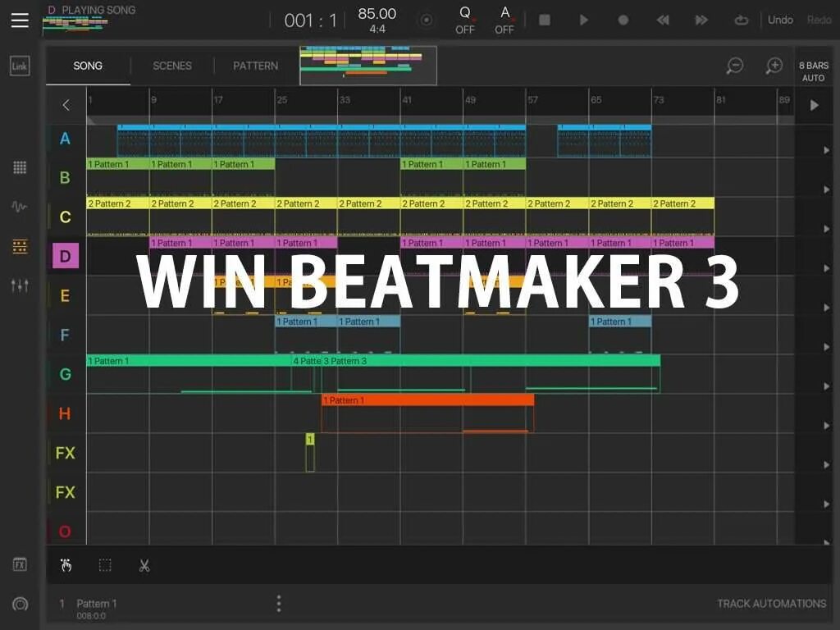Image resolution: width=840 pixels, height=630 pixels.
Task: Expand track C arrow on right
Action: pyautogui.click(x=826, y=229)
